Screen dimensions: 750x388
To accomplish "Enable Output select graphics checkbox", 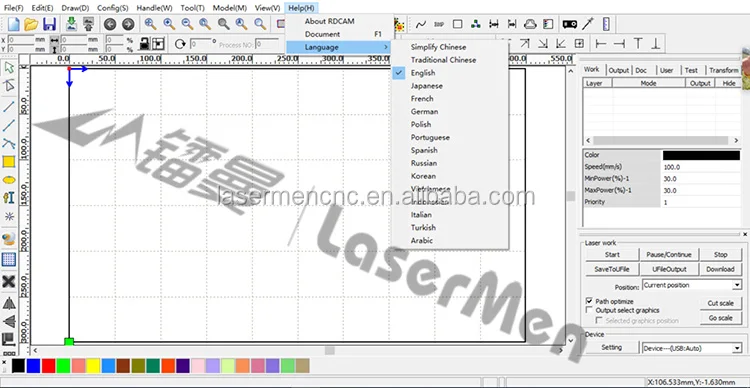I will (x=589, y=310).
